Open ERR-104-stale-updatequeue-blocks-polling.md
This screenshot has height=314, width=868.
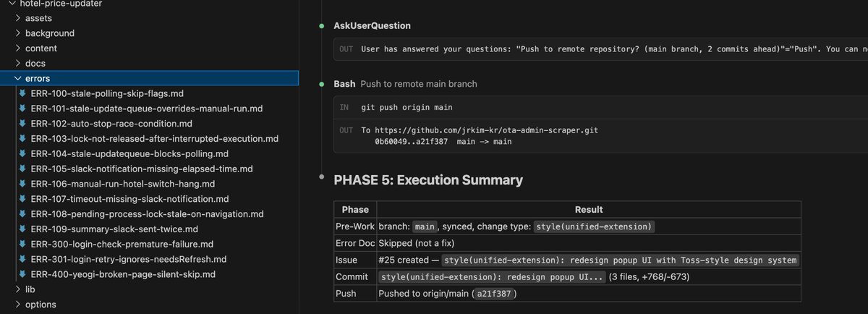click(129, 153)
